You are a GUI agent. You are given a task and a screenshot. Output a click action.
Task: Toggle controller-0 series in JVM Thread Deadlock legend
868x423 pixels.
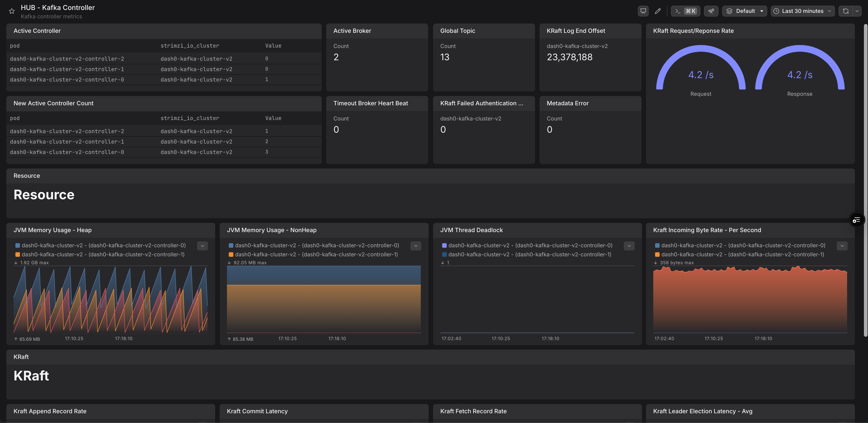(x=530, y=245)
